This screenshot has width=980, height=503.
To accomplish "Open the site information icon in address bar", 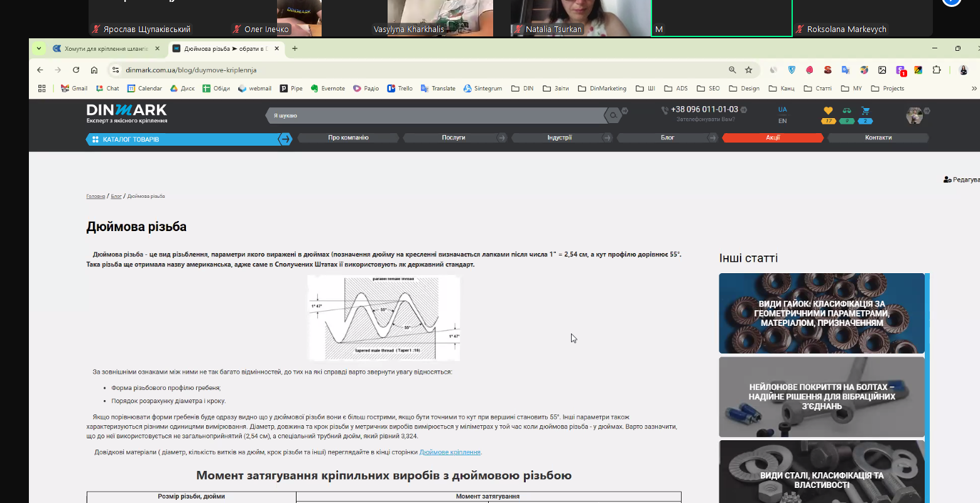I will pyautogui.click(x=116, y=70).
